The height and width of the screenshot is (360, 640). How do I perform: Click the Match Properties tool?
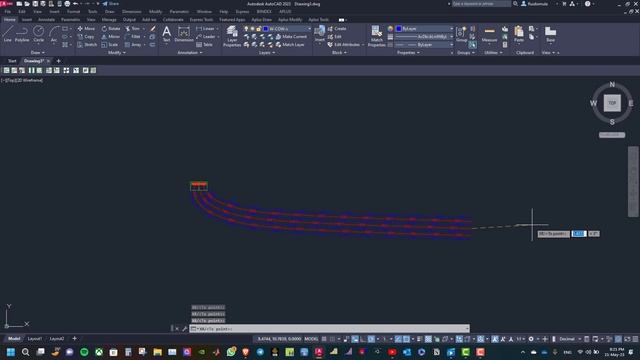coord(376,36)
